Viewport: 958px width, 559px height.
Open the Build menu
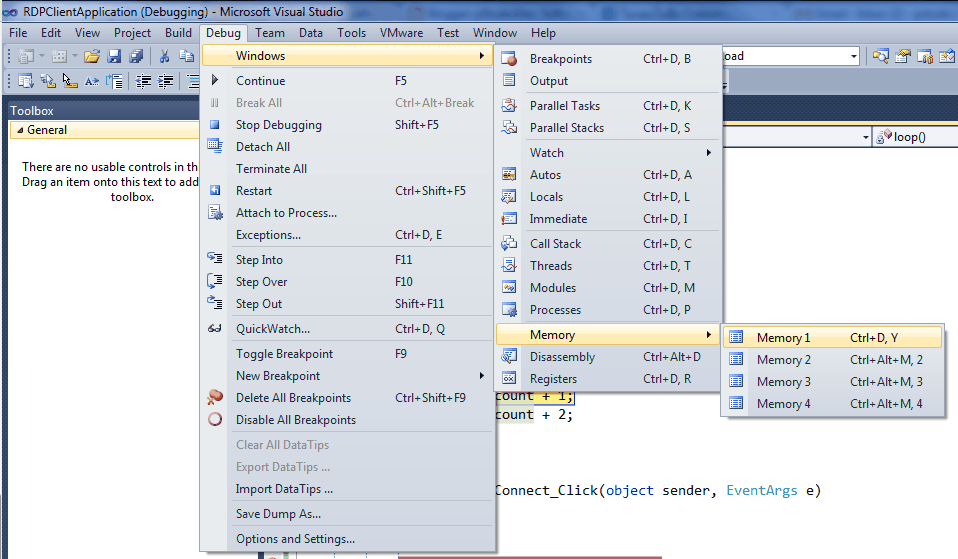click(x=178, y=33)
